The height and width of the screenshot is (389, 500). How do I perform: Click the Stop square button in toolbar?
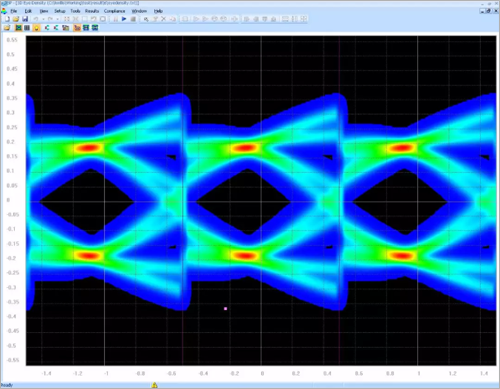[x=133, y=19]
